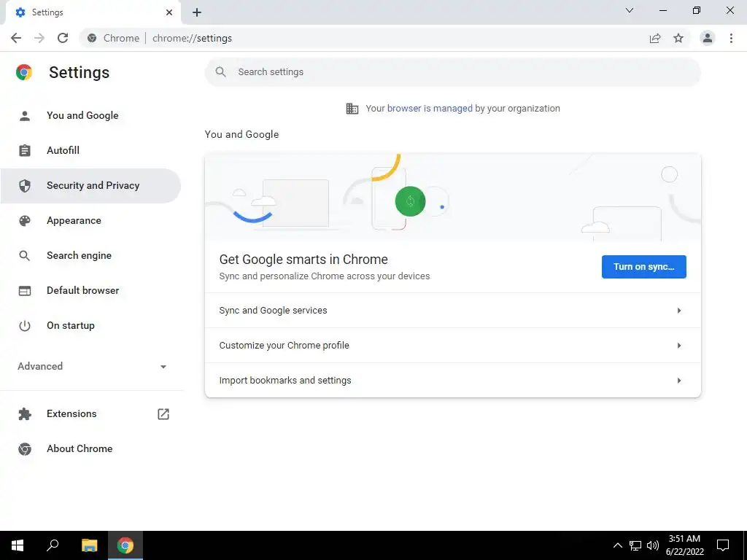Click the palette Appearance icon
747x560 pixels.
(x=25, y=220)
